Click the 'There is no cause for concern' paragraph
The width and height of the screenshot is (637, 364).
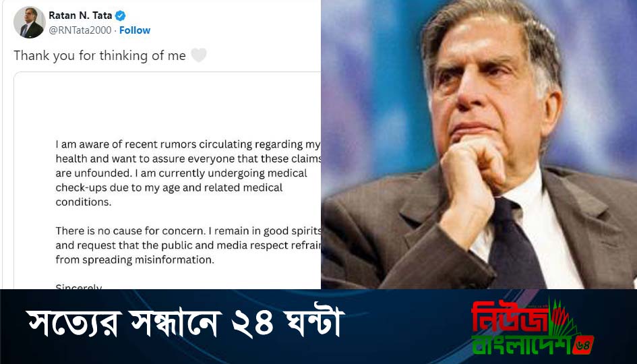[188, 245]
